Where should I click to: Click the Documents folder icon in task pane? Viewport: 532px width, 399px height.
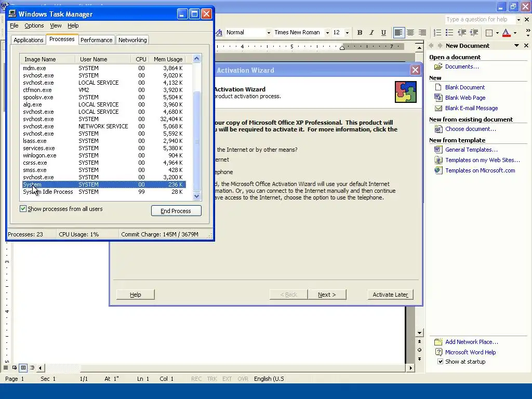(438, 66)
